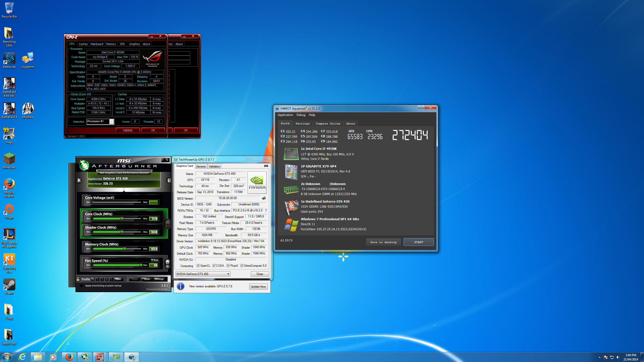Click the ROG Republic of Gamers logo
Image resolution: width=644 pixels, height=362 pixels.
(152, 59)
